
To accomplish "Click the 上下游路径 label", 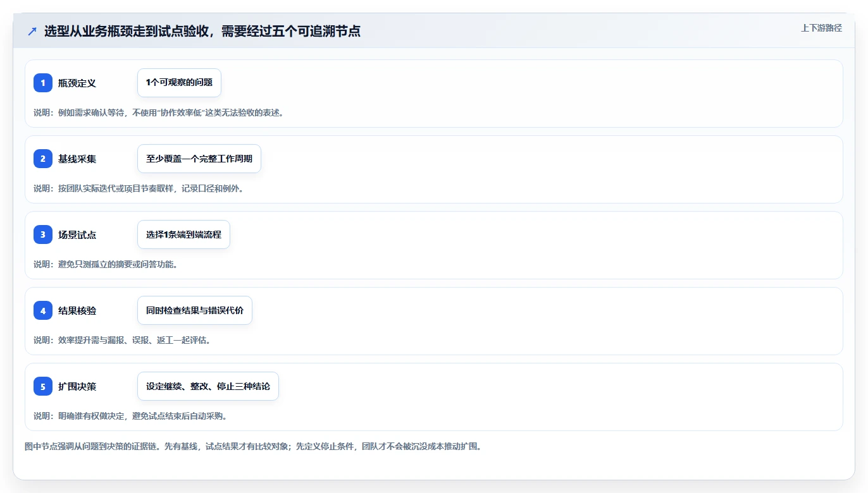I will point(821,28).
